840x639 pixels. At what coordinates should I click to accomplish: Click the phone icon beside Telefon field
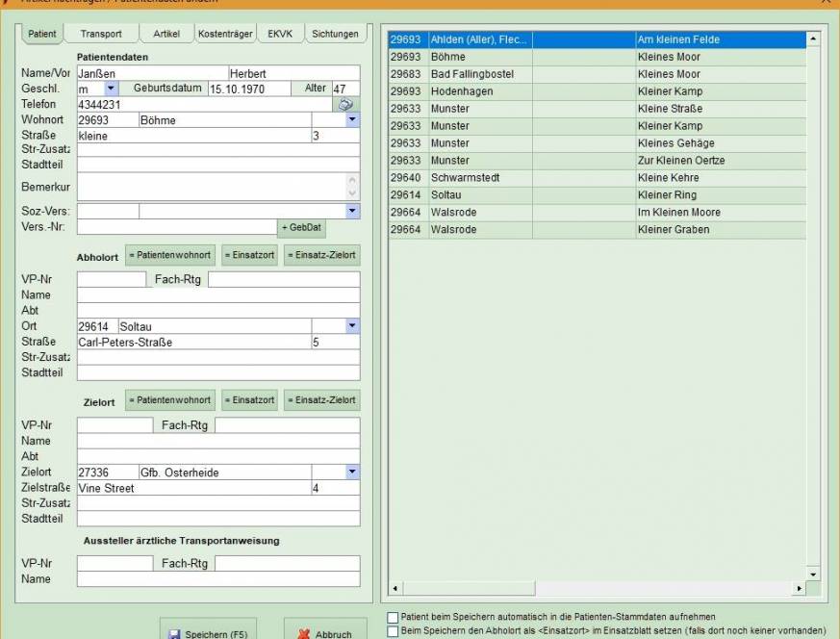pyautogui.click(x=346, y=104)
